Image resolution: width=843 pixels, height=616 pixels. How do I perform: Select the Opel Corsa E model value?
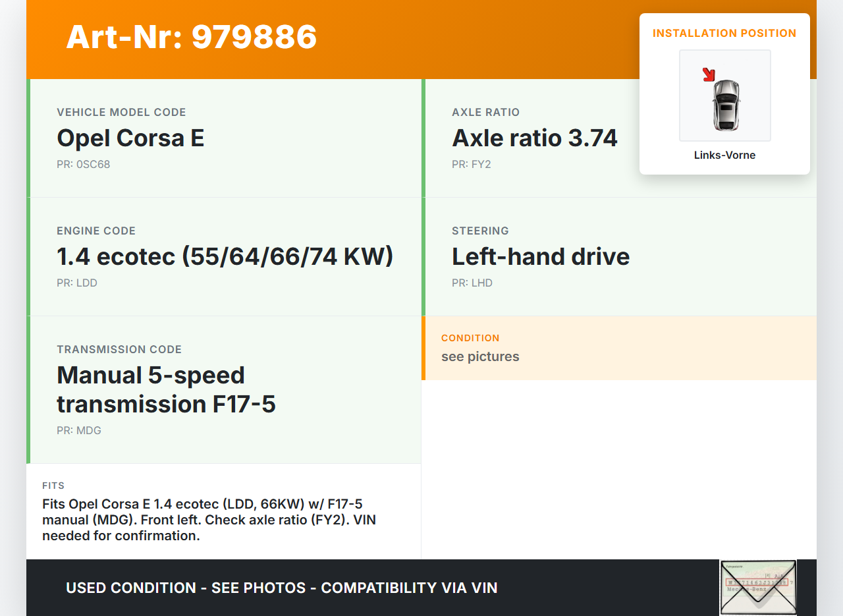[130, 138]
